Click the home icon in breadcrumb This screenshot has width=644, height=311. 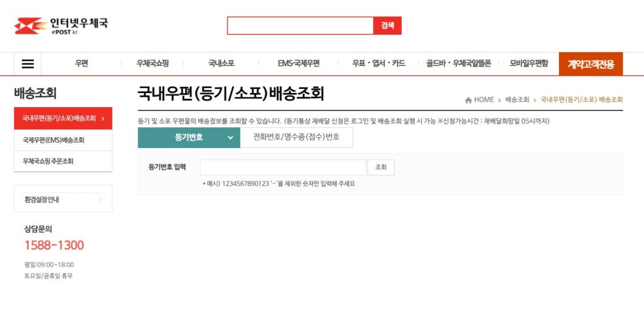point(468,100)
